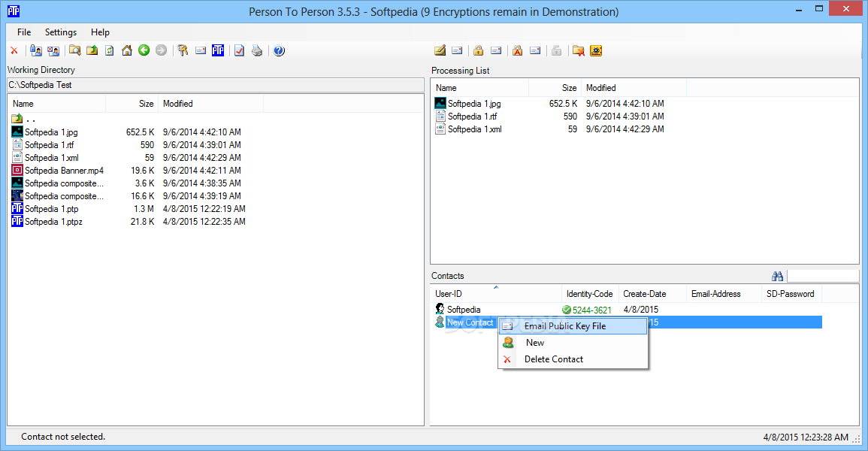Select Softpedia 1.rtf in the Processing List
This screenshot has height=451, width=868.
pyautogui.click(x=472, y=116)
